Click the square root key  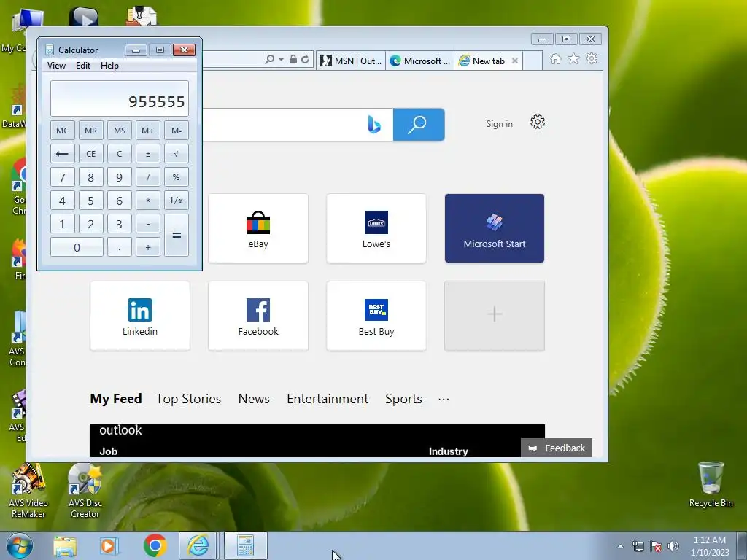[x=177, y=154]
